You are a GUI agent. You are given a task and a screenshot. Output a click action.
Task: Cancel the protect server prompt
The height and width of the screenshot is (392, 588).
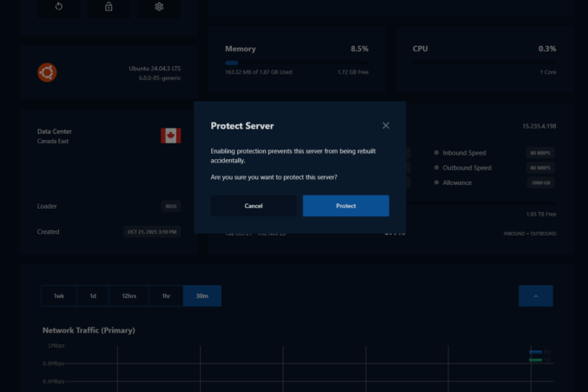pyautogui.click(x=254, y=206)
